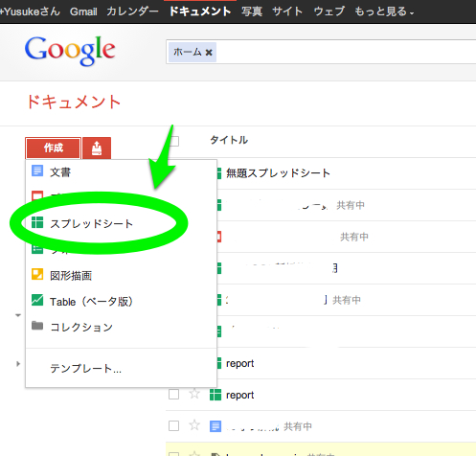
Task: Choose Table (ベータ版) menu entry
Action: point(91,301)
